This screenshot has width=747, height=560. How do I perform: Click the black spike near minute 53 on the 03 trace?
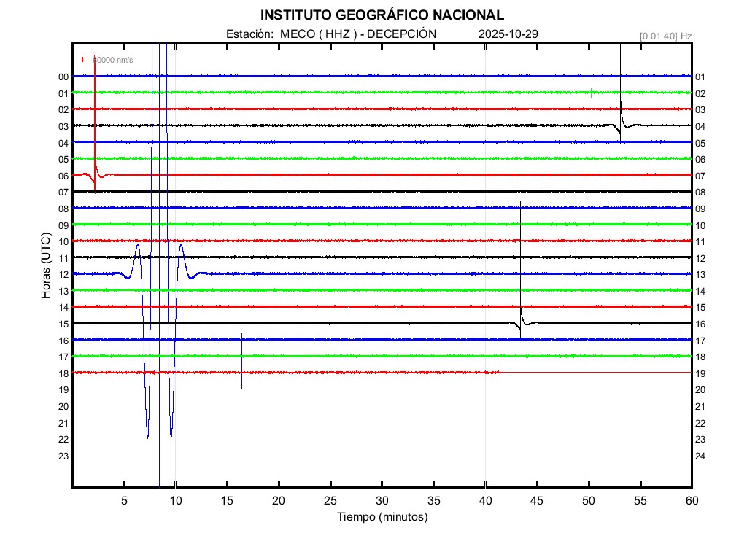[x=621, y=87]
